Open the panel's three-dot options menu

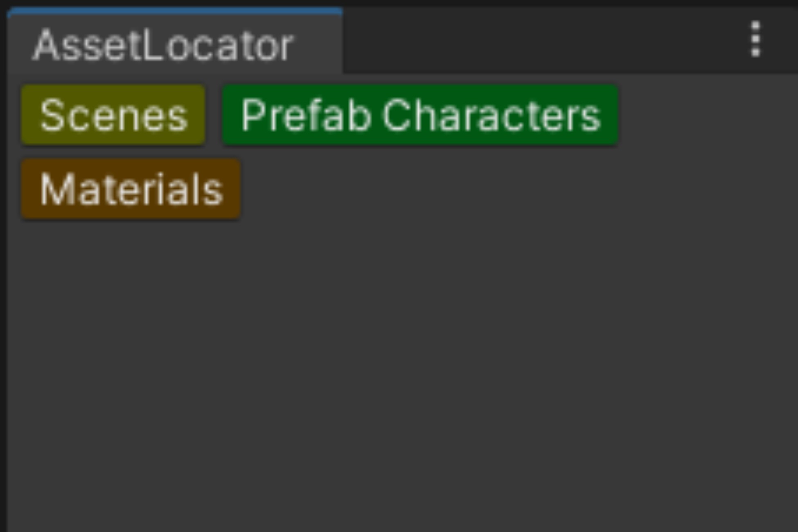click(755, 39)
